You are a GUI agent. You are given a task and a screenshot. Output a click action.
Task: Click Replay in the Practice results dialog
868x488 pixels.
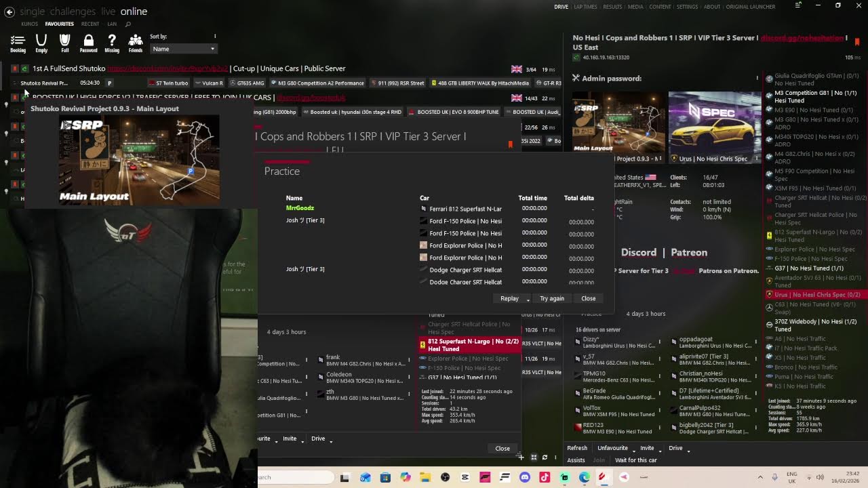509,299
